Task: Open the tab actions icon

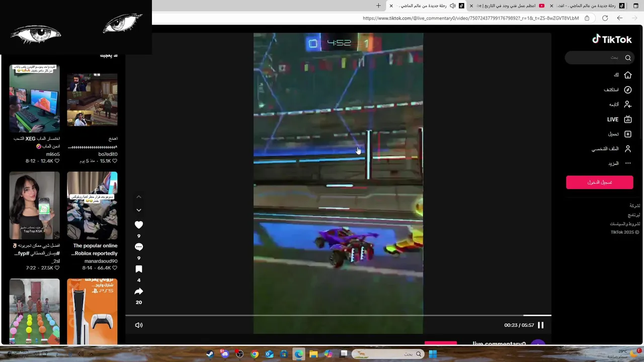Action: 636,6
